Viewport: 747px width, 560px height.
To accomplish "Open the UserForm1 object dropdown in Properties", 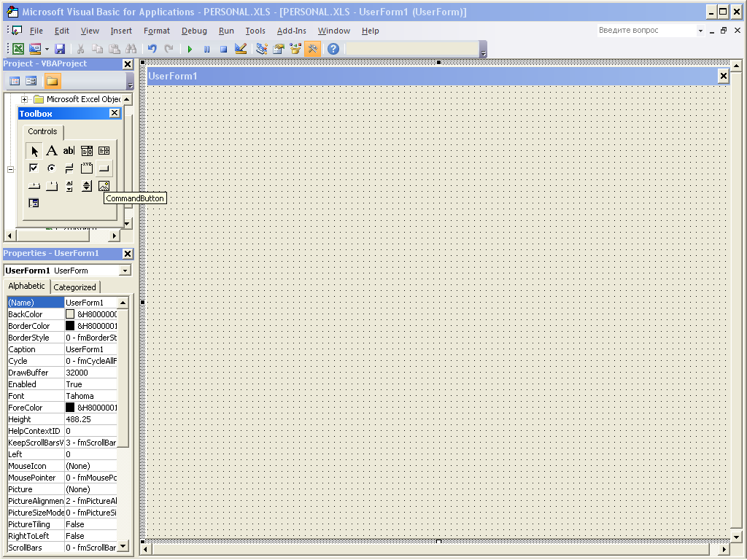I will pyautogui.click(x=125, y=271).
